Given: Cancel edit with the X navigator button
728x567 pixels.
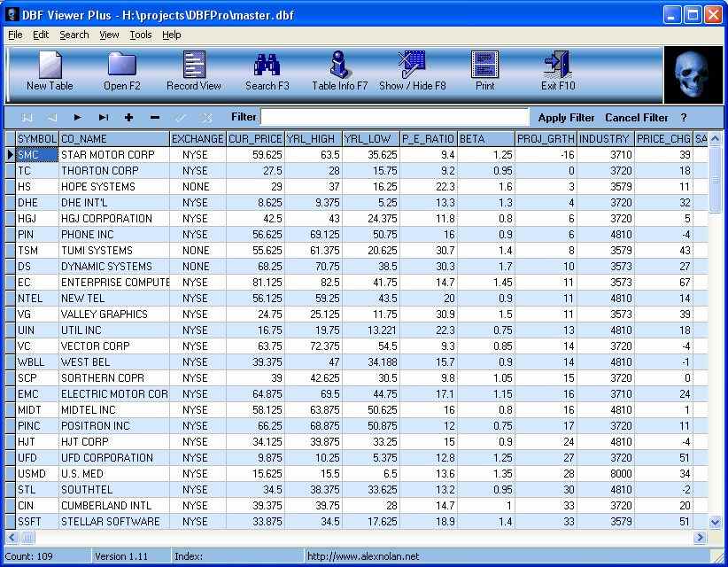Looking at the screenshot, I should pyautogui.click(x=206, y=118).
